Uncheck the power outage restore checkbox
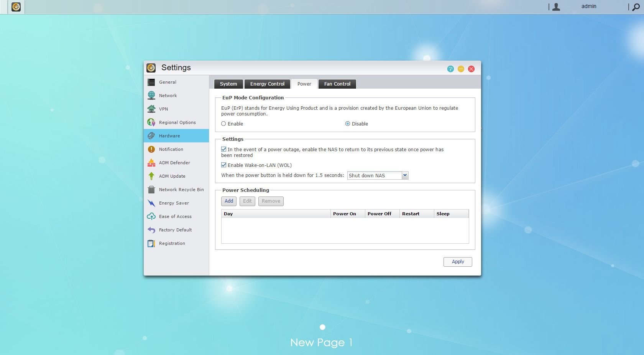Image resolution: width=644 pixels, height=355 pixels. pyautogui.click(x=223, y=149)
